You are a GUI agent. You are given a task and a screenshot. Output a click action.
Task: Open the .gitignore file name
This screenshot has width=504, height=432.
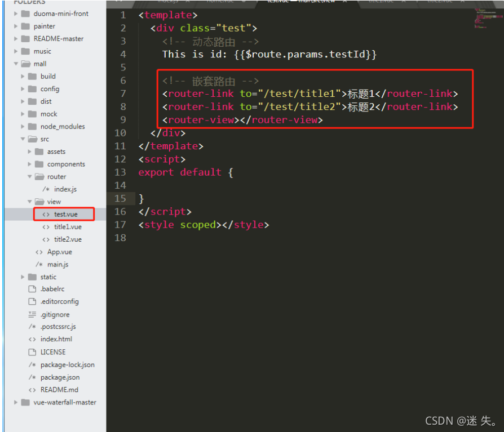coord(55,315)
